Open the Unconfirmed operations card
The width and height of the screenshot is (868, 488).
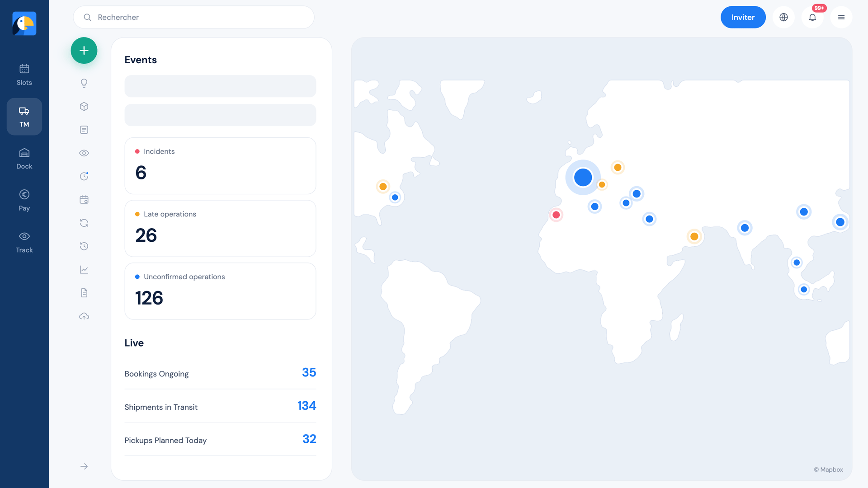coord(220,291)
